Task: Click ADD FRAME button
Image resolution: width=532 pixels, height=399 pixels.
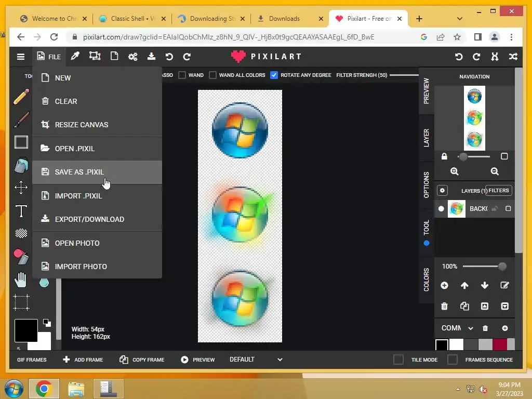Action: click(x=83, y=360)
